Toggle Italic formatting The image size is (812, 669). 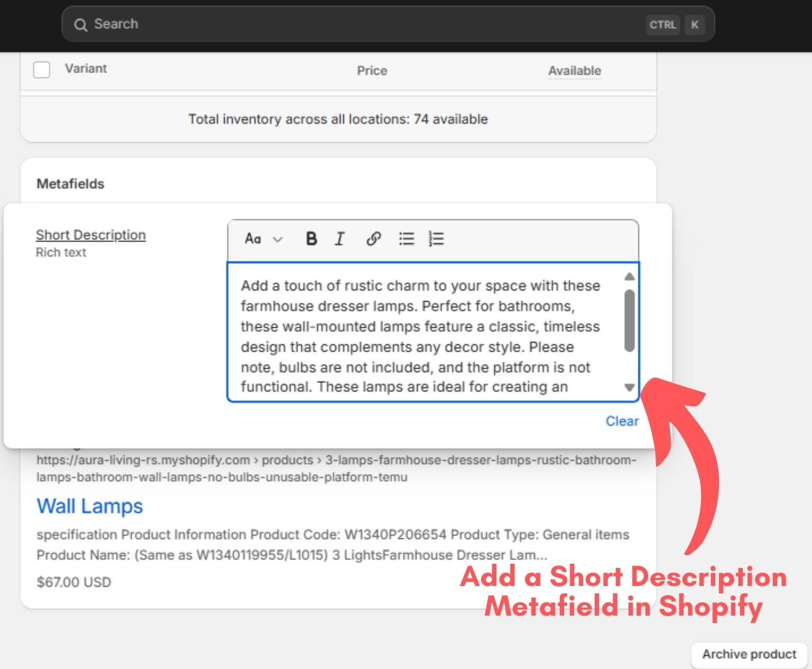click(x=340, y=239)
